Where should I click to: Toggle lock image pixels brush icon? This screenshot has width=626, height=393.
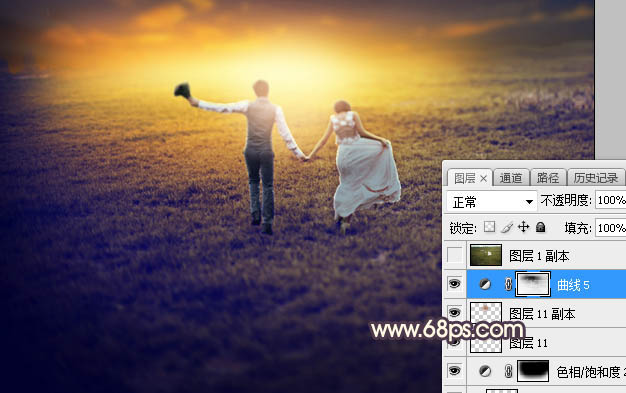tap(507, 227)
